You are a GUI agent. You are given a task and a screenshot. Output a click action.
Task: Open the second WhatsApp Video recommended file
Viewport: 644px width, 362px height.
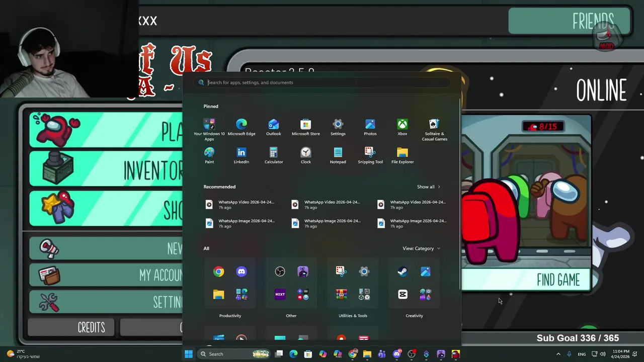(326, 205)
